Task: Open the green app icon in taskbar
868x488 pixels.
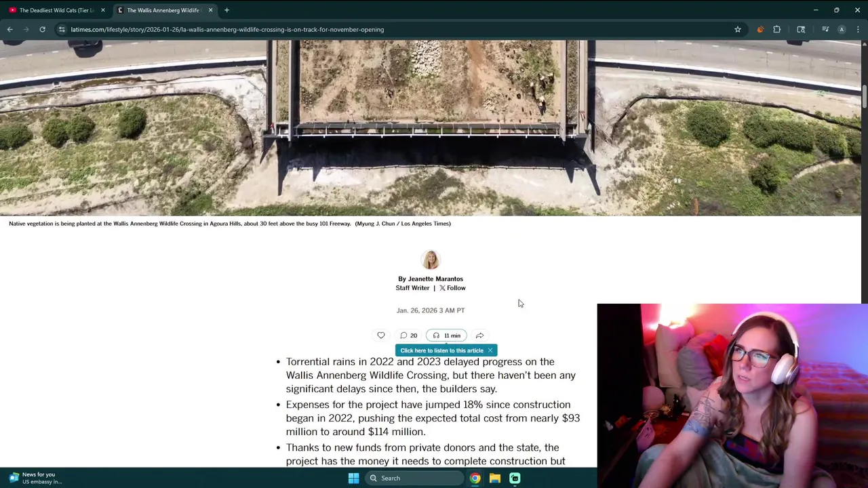Action: coord(515,478)
